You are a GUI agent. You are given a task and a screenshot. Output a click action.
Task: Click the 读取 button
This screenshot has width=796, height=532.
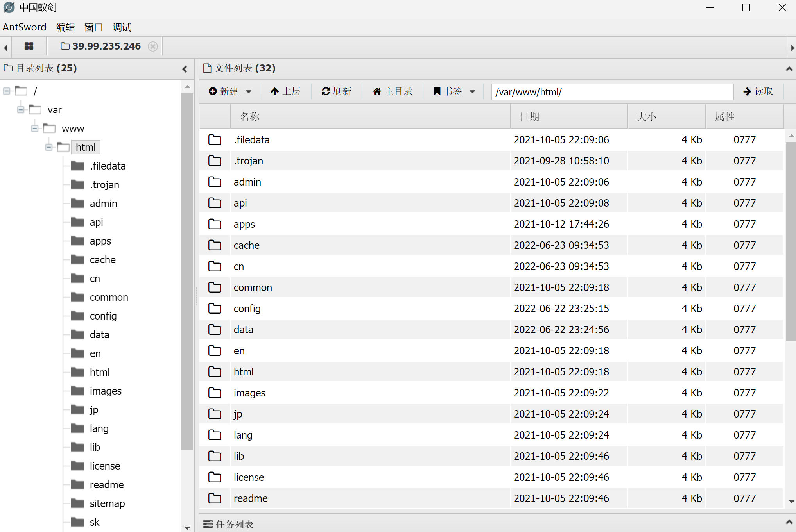click(758, 91)
